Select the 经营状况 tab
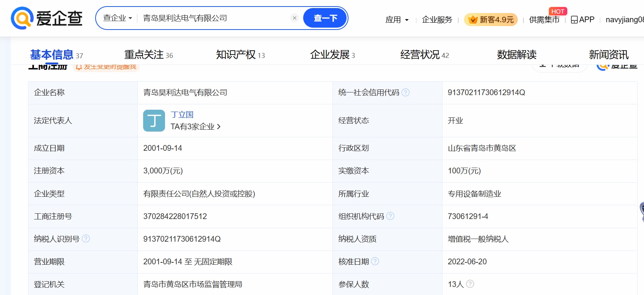This screenshot has width=644, height=295. tap(424, 55)
